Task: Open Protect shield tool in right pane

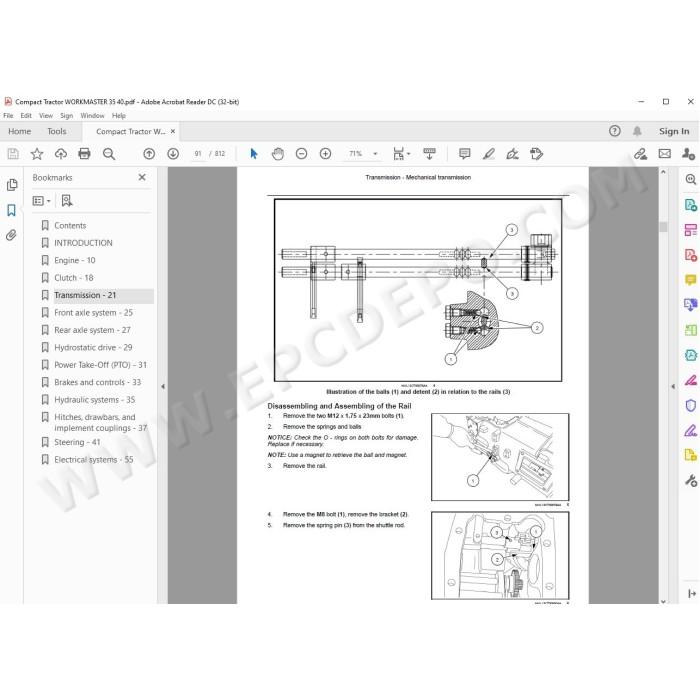Action: 691,405
